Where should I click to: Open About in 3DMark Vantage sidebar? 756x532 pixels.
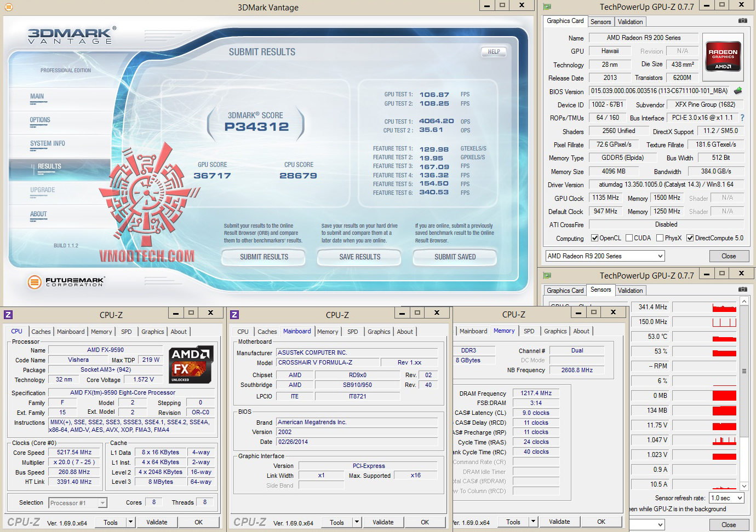tap(38, 214)
